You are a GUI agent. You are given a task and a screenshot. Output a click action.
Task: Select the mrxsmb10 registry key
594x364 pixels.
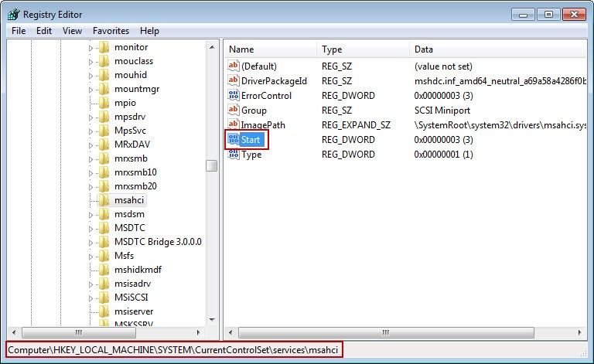pos(135,172)
